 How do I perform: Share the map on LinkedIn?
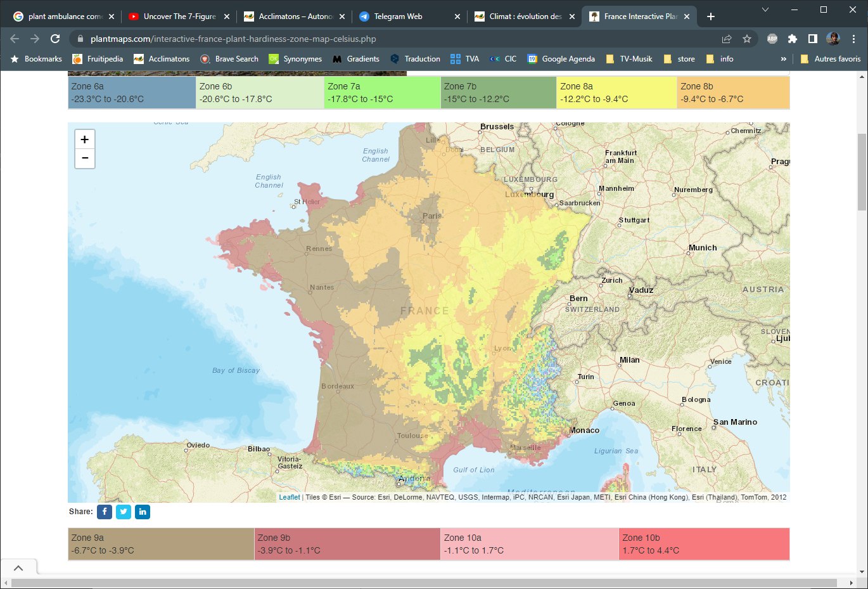pyautogui.click(x=143, y=512)
